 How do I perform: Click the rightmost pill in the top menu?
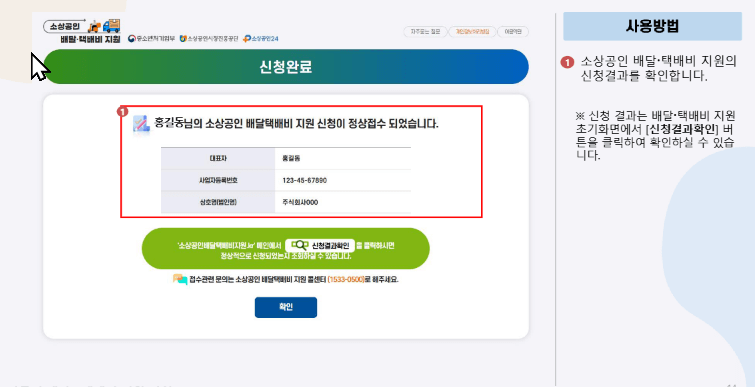click(513, 32)
